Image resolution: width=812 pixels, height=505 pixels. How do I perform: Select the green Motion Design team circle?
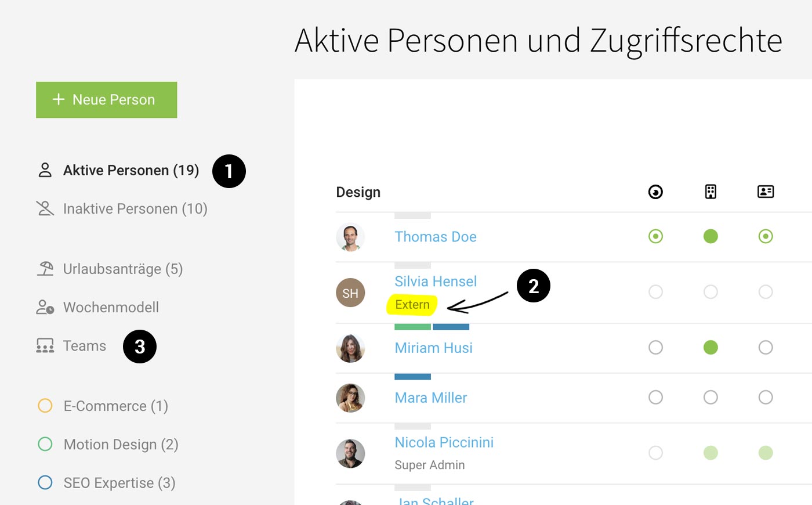click(45, 444)
